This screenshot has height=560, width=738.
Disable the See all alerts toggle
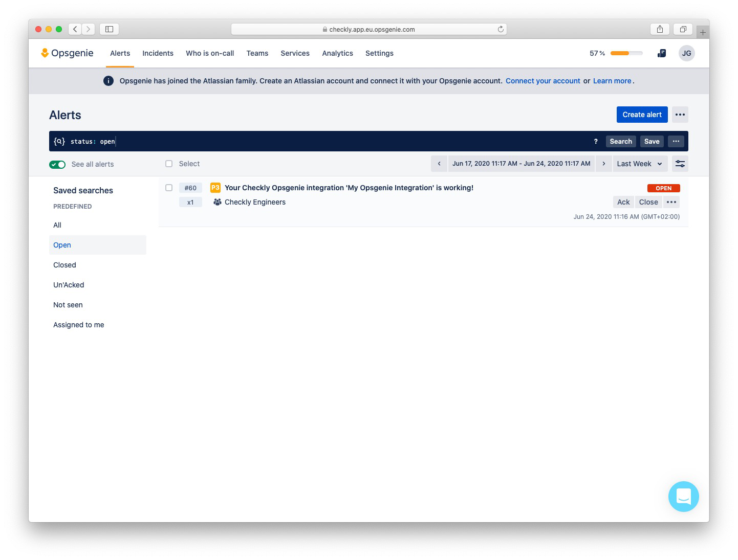(57, 164)
